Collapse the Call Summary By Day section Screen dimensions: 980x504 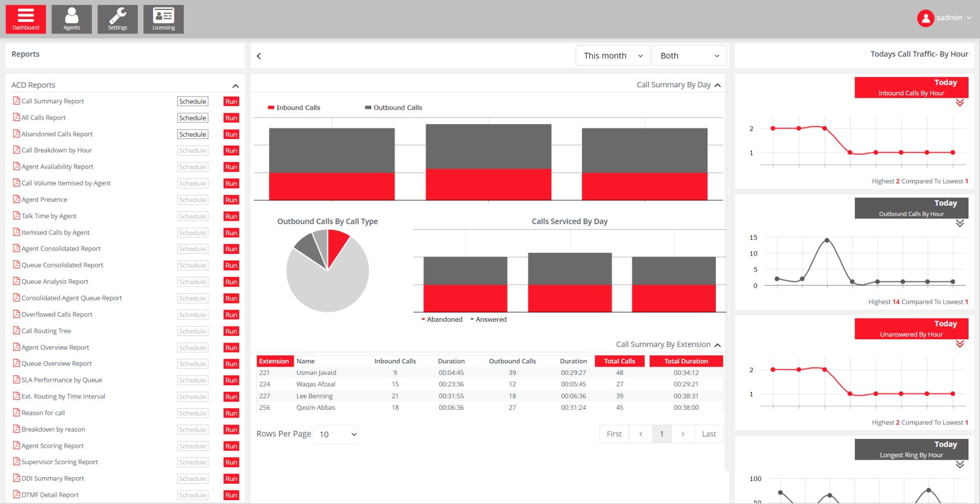(718, 85)
